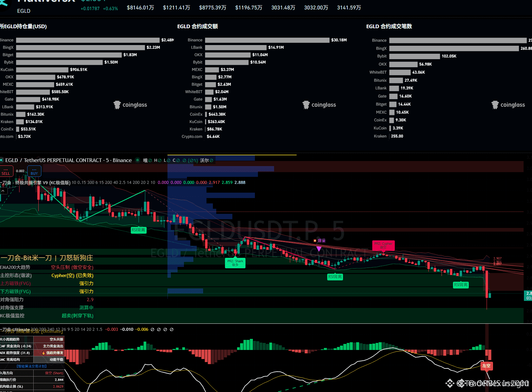Click the $2.48M Binance open interest value

pos(167,40)
